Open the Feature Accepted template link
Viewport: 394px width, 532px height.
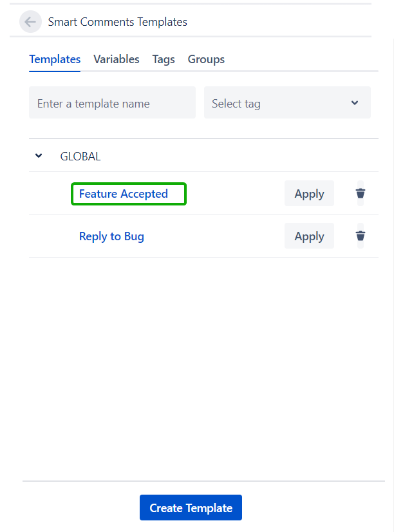pos(124,194)
